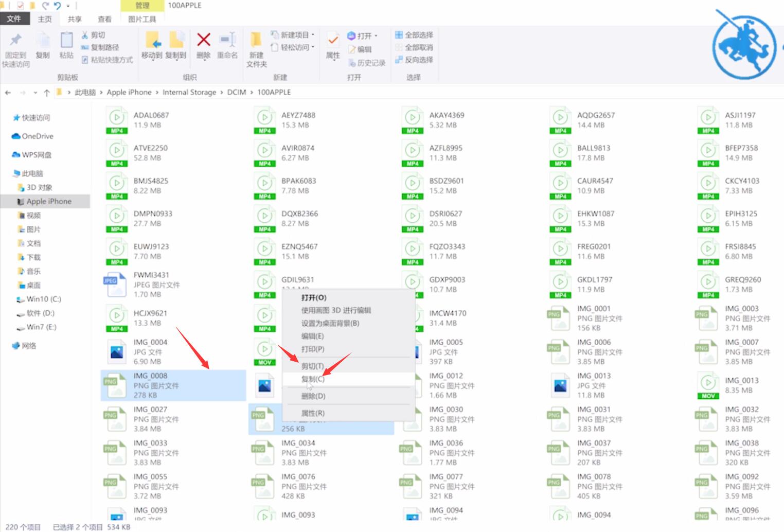Image resolution: width=784 pixels, height=532 pixels.
Task: Select OneDrive in the sidebar
Action: click(x=32, y=136)
